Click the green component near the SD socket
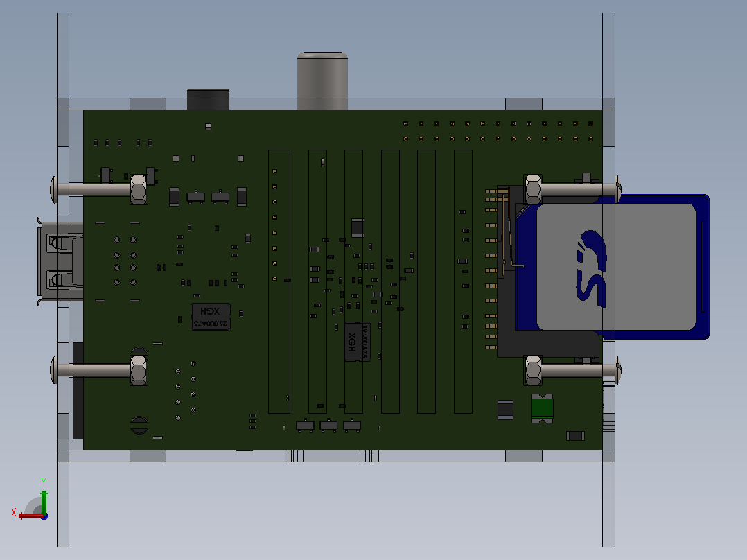 [x=542, y=408]
